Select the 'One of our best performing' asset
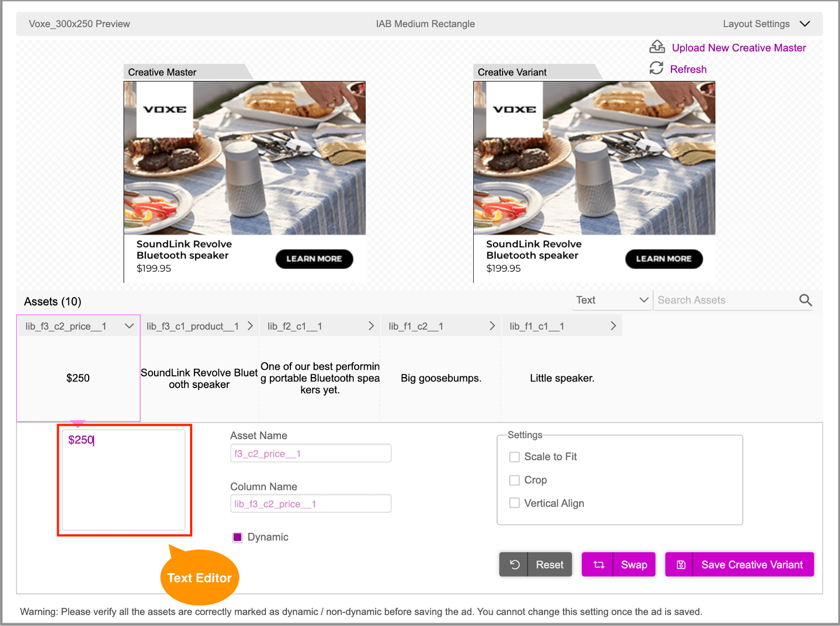The width and height of the screenshot is (840, 626). 320,378
